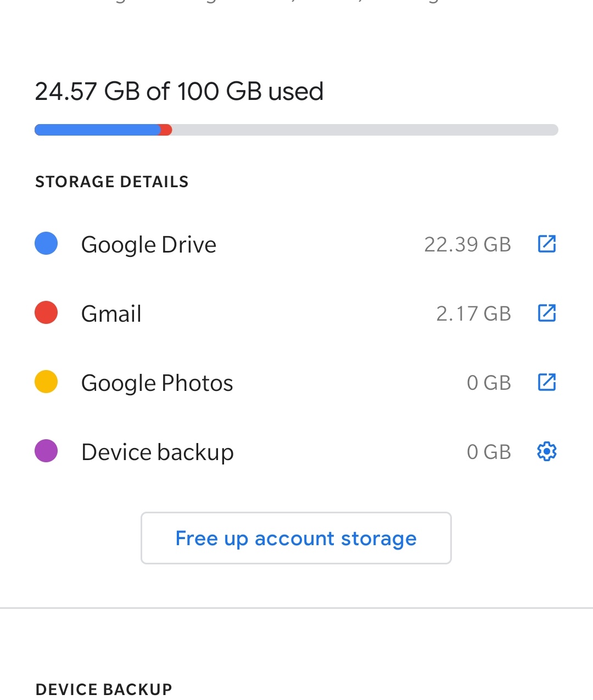Click Free up account storage button
593x700 pixels.
(x=296, y=538)
